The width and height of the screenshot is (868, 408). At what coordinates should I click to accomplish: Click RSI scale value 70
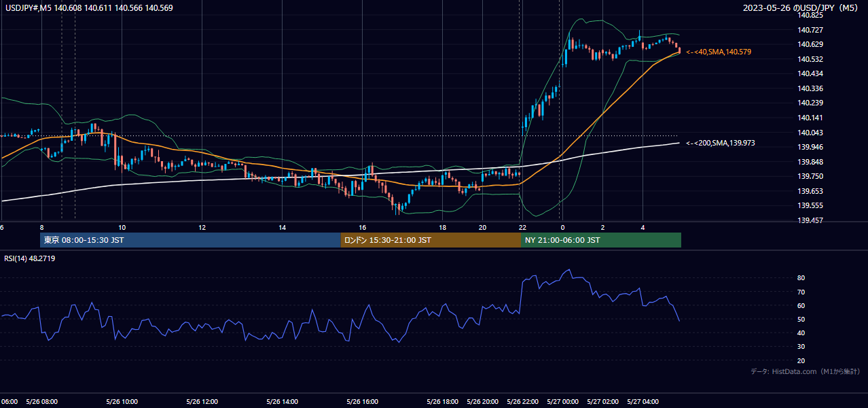coord(801,292)
